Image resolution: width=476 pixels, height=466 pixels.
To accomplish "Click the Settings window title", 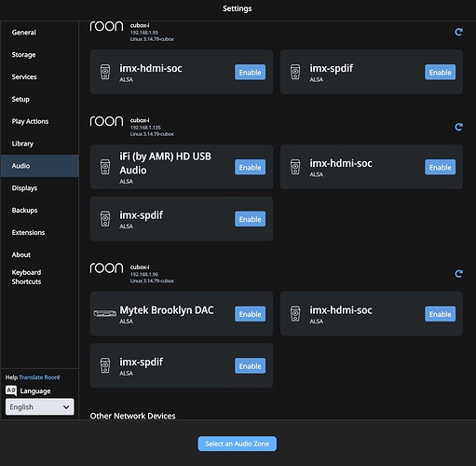I will pos(238,8).
